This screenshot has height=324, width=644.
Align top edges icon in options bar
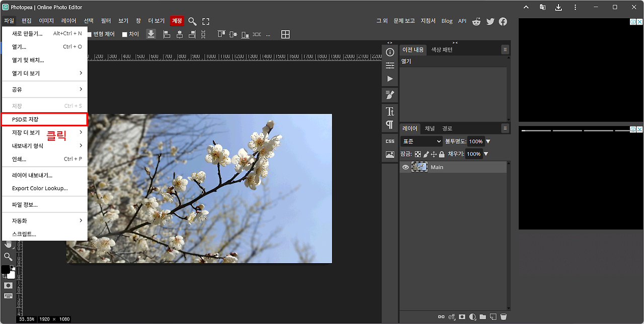221,34
